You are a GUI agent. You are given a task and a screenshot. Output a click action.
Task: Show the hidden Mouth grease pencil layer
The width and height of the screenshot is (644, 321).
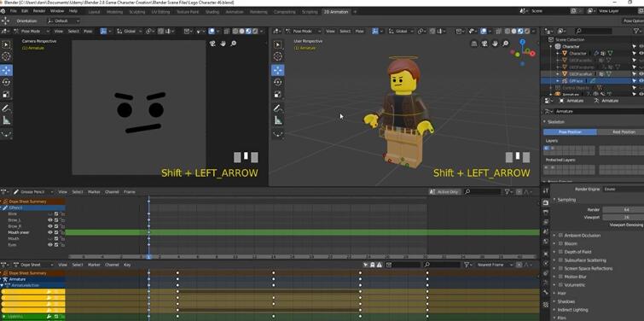50,238
